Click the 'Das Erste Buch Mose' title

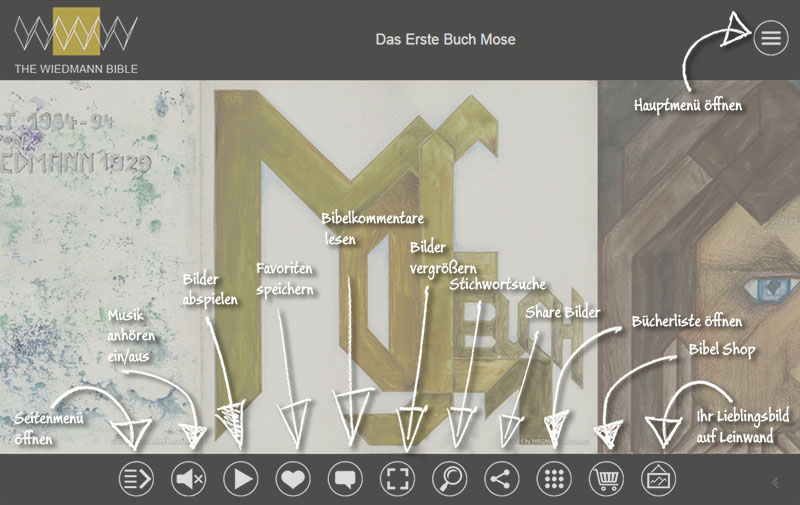click(445, 39)
